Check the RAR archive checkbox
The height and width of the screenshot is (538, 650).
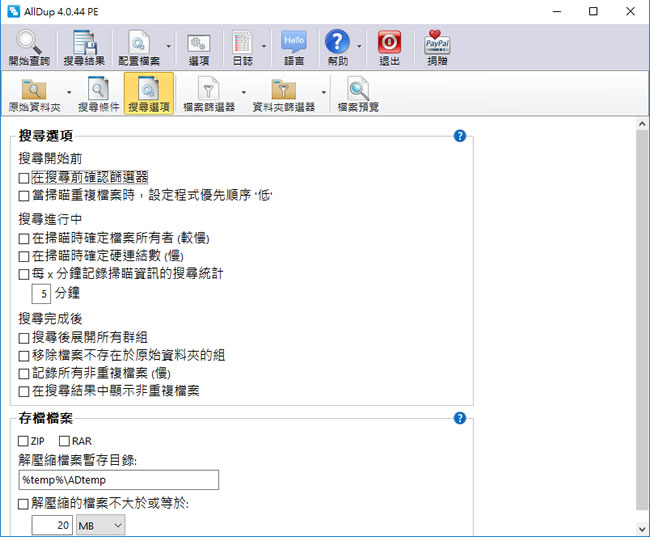[x=64, y=441]
